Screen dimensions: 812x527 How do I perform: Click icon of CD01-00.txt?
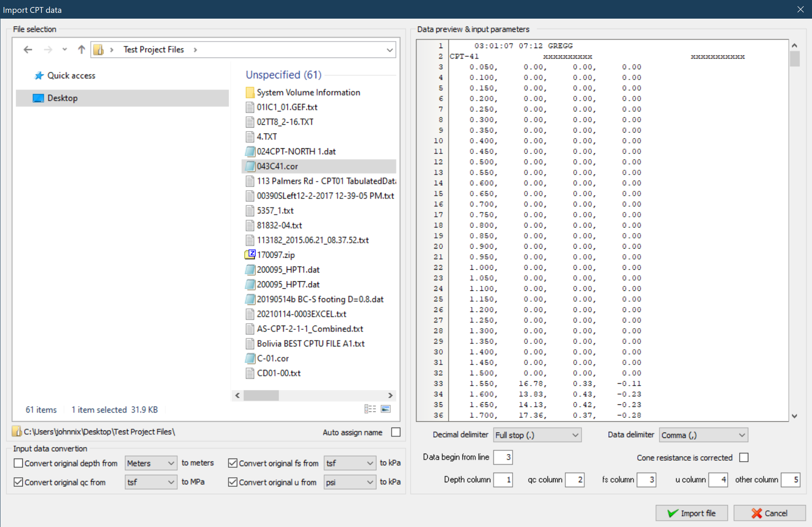pos(250,373)
